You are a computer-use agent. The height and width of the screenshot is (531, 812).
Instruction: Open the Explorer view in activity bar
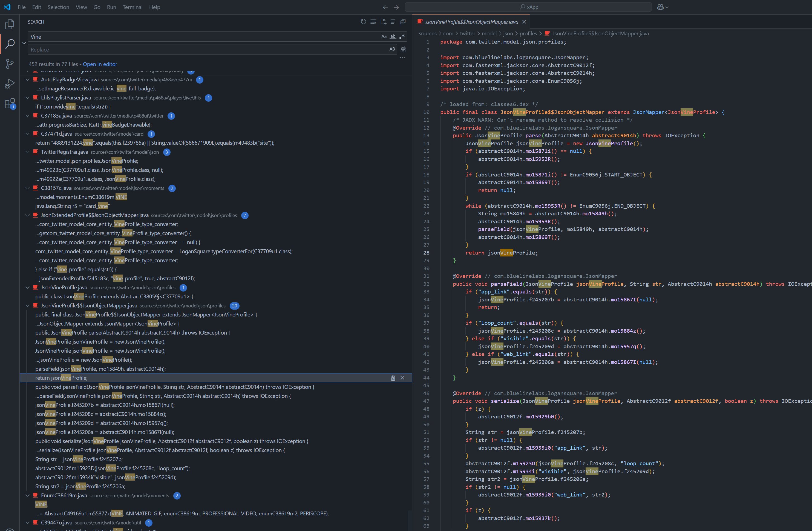[x=10, y=24]
